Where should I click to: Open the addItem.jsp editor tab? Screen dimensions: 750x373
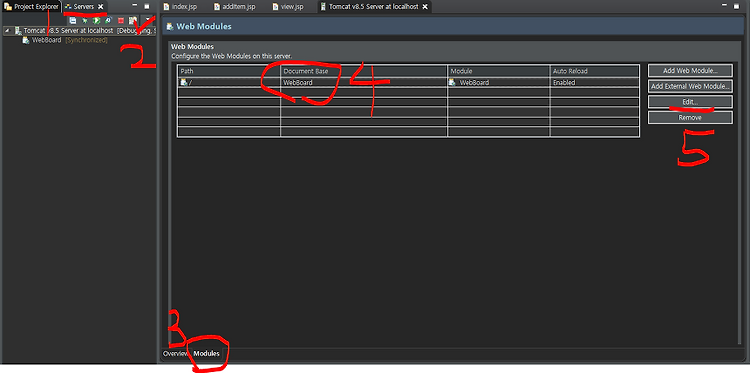coord(234,7)
